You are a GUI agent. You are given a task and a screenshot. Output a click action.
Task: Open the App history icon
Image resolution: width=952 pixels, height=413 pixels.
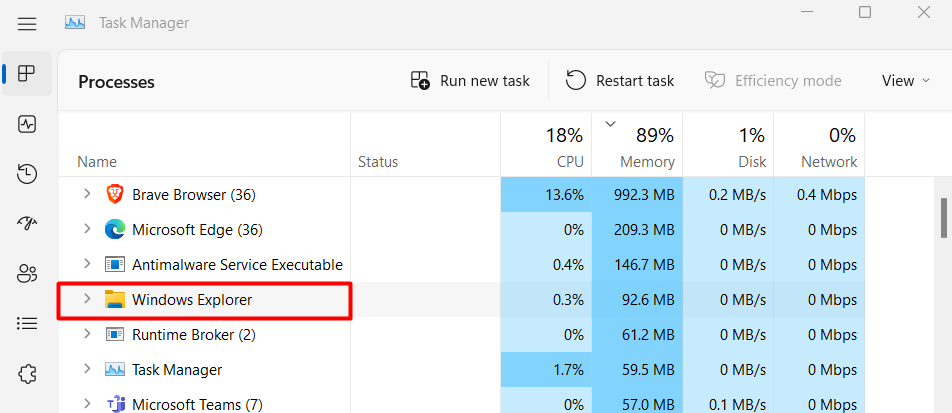27,174
